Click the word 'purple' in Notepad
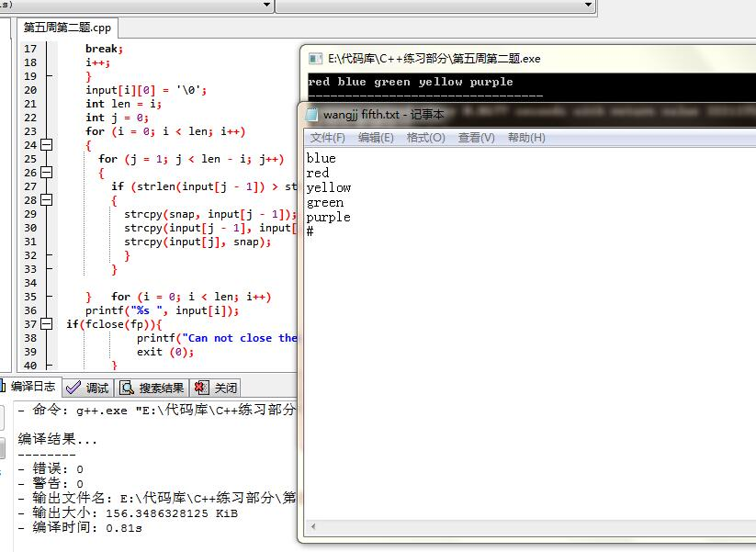The width and height of the screenshot is (756, 552). click(x=328, y=218)
